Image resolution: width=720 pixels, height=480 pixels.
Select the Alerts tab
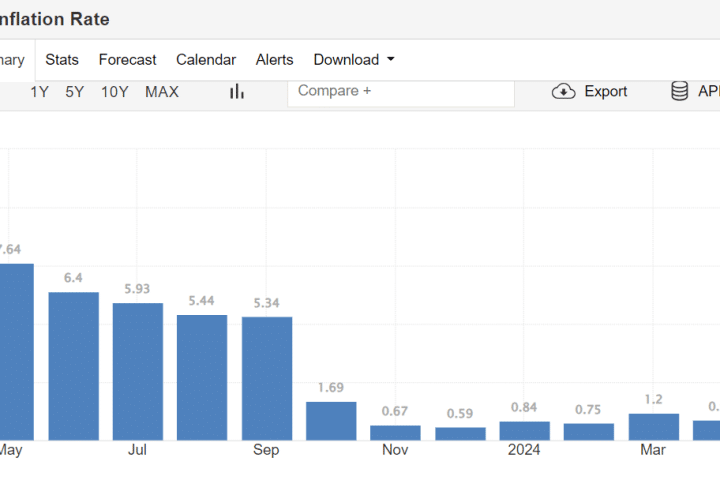(274, 60)
